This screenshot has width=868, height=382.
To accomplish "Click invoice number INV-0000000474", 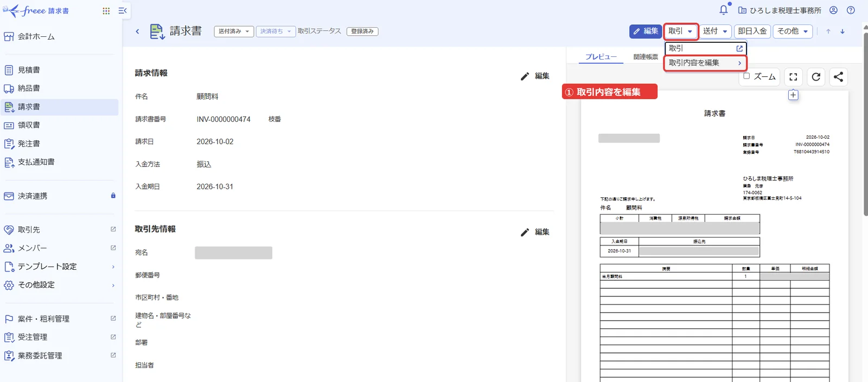I will click(224, 119).
